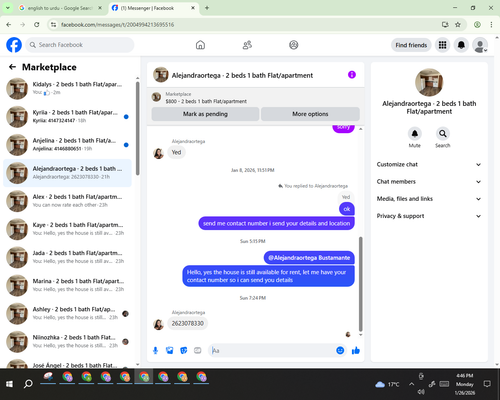Expand Customize chat section
500x400 pixels.
[429, 164]
